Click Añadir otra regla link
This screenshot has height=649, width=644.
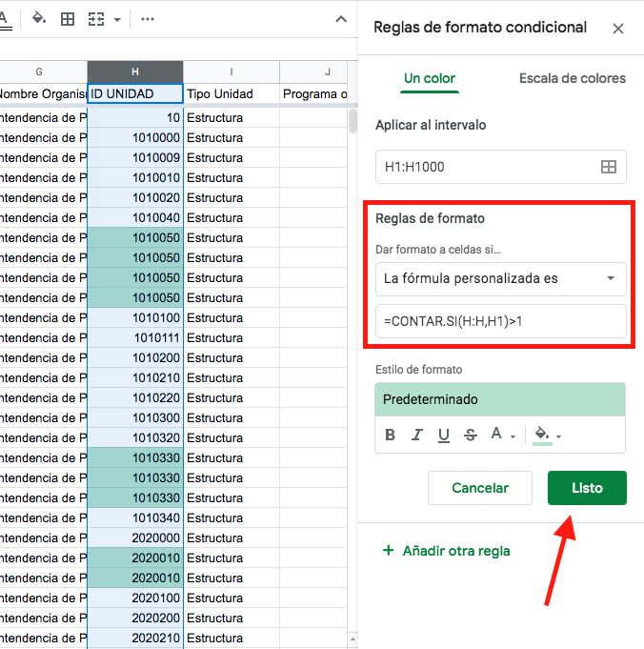tap(447, 551)
